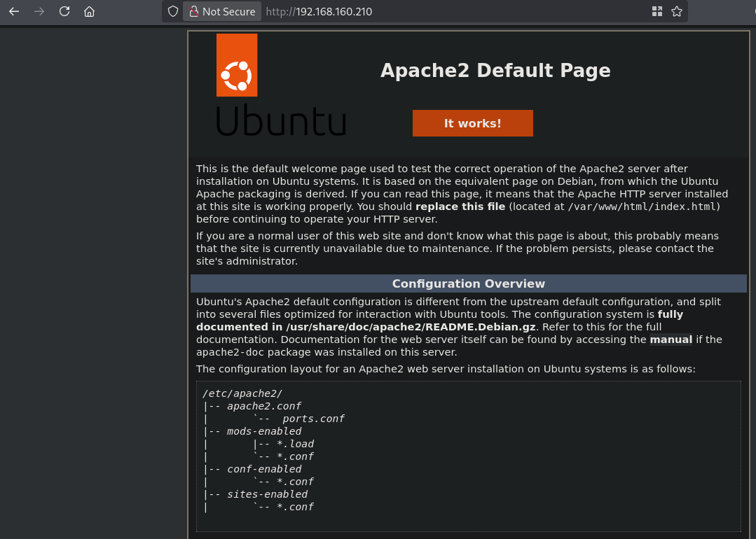Open the tracking protection shield icon

click(x=173, y=12)
